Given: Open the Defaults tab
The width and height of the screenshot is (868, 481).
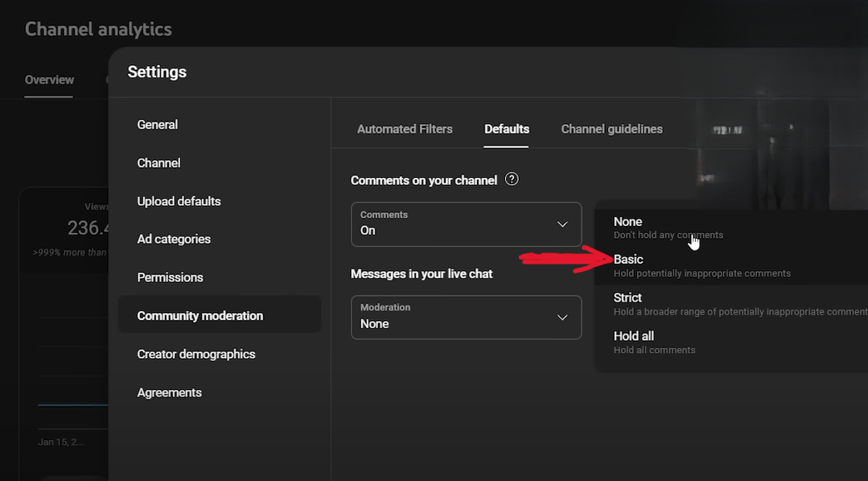Looking at the screenshot, I should (x=507, y=129).
